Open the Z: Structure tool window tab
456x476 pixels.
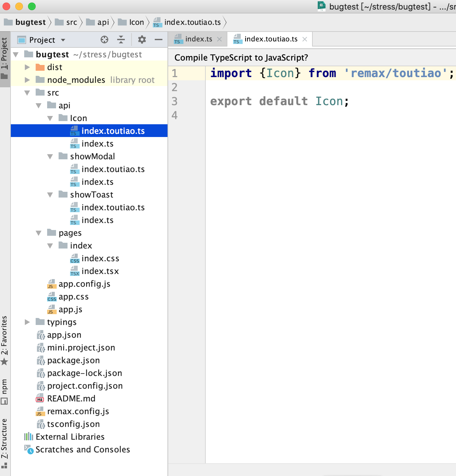click(x=4, y=443)
